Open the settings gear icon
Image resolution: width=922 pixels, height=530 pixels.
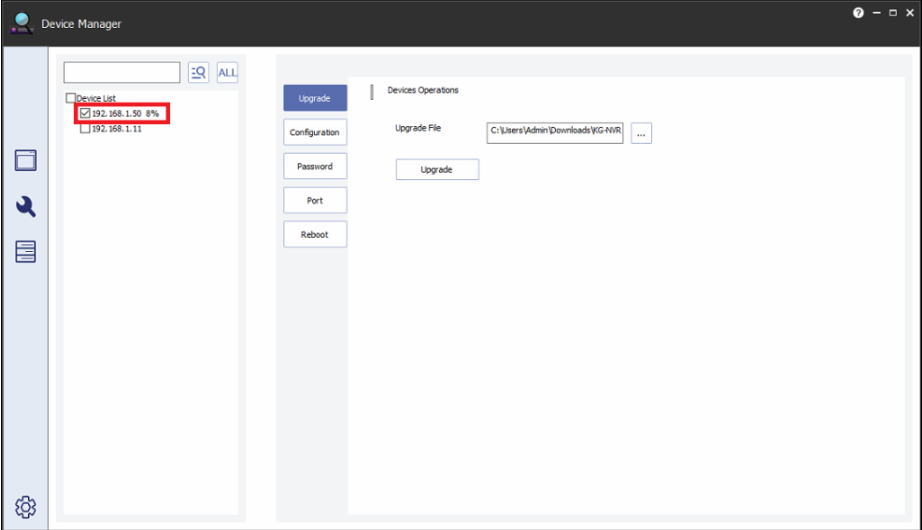25,505
